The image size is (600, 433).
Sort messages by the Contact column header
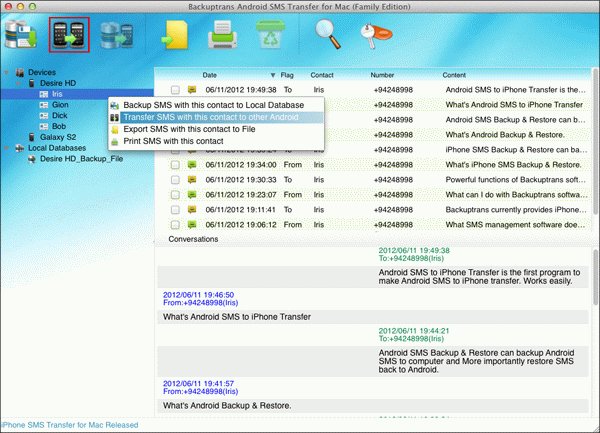tap(322, 75)
